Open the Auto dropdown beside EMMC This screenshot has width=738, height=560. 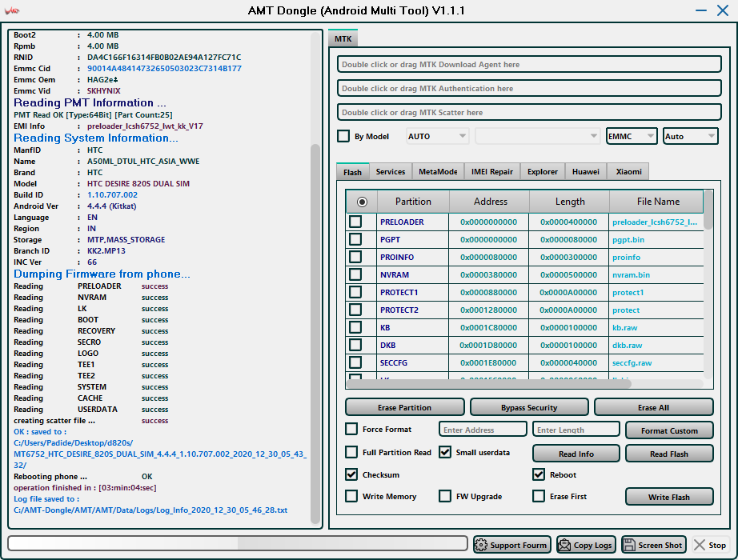690,136
